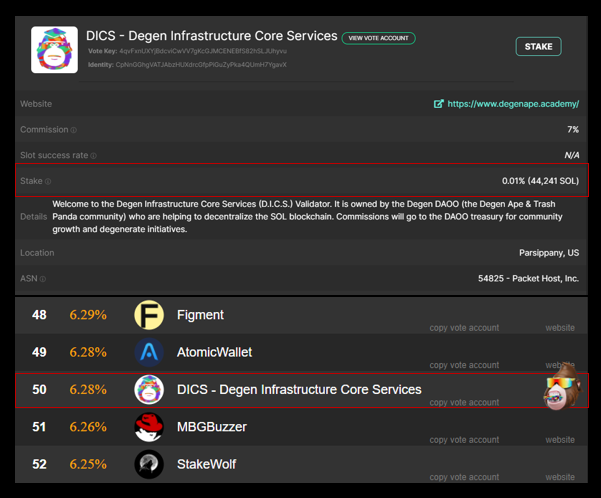Click the DICS header title text
The width and height of the screenshot is (601, 498).
click(x=212, y=36)
